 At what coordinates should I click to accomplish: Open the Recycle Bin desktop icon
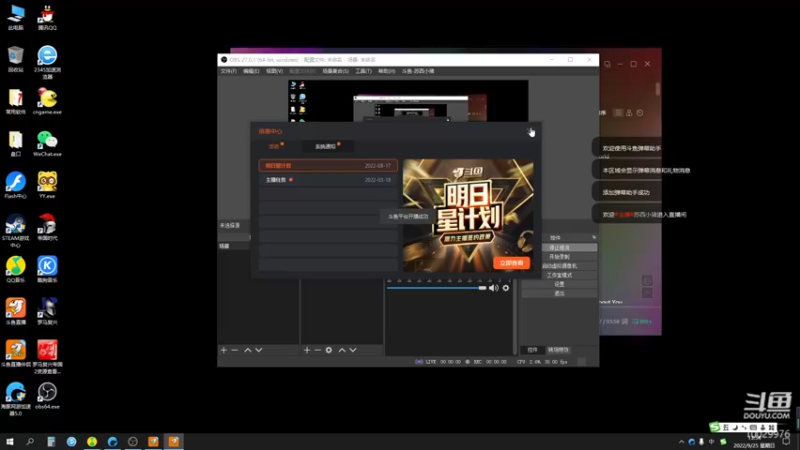(16, 58)
